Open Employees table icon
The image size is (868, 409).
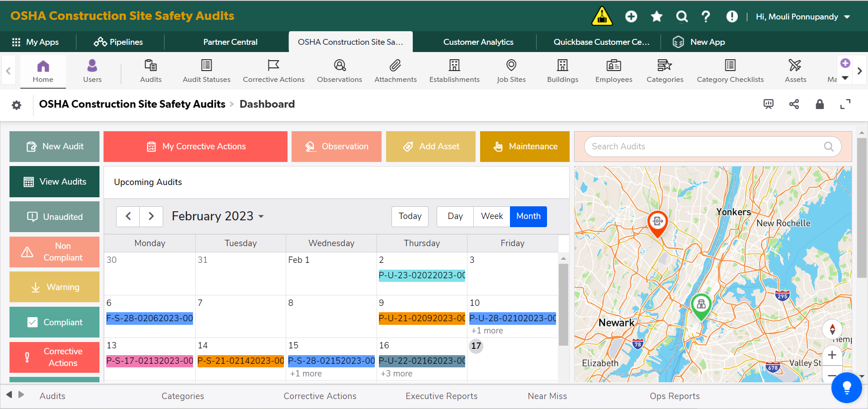click(613, 71)
